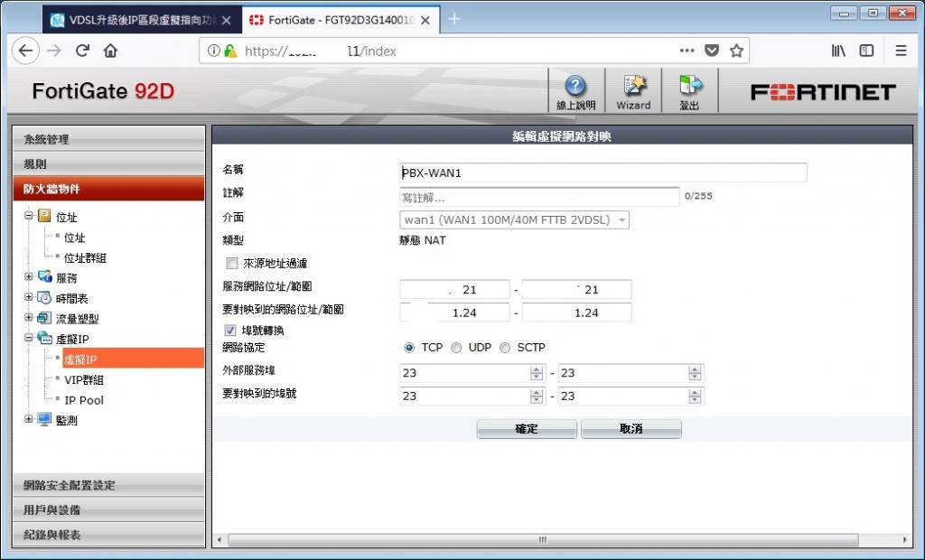Click the 確定 button
The width and height of the screenshot is (925, 560).
pos(527,429)
